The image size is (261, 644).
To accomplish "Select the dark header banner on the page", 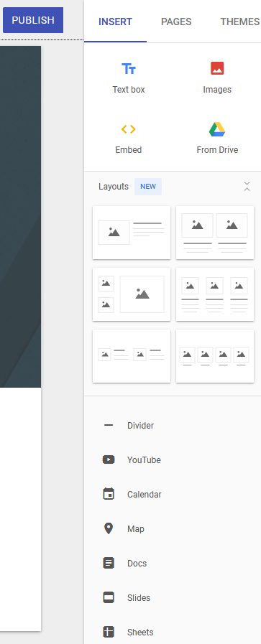I will click(x=21, y=216).
